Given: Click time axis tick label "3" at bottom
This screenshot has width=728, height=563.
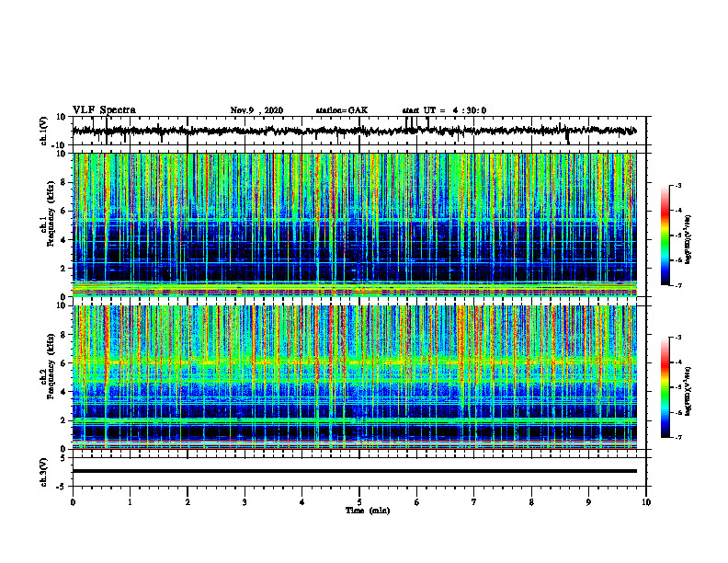Looking at the screenshot, I should pyautogui.click(x=245, y=502).
